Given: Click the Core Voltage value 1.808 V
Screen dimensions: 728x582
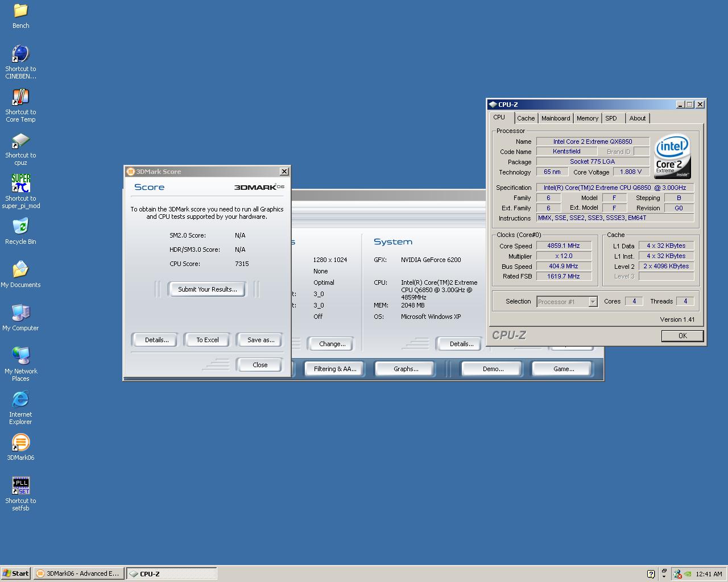Looking at the screenshot, I should (631, 172).
